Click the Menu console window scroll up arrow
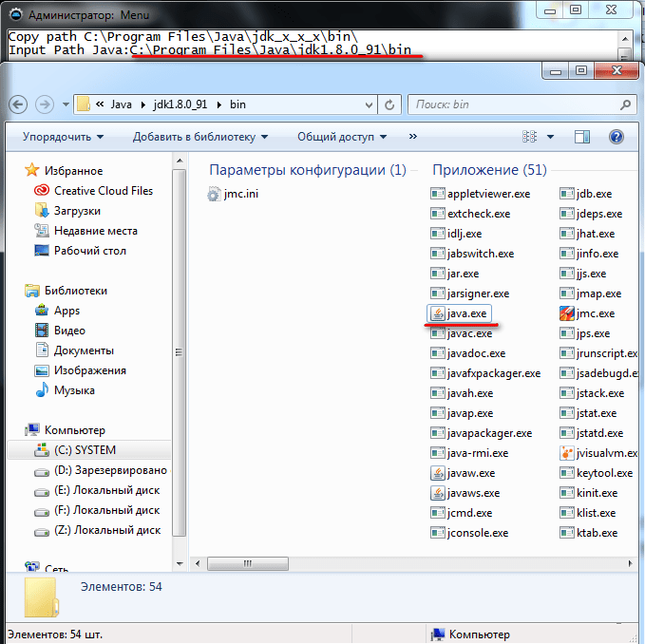The height and width of the screenshot is (644, 645). point(625,39)
